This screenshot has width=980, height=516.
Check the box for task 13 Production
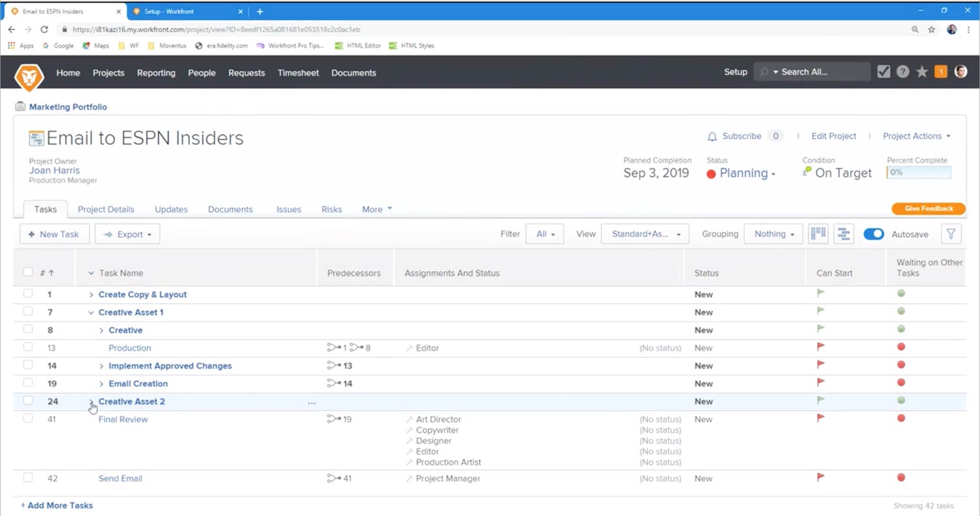(27, 347)
